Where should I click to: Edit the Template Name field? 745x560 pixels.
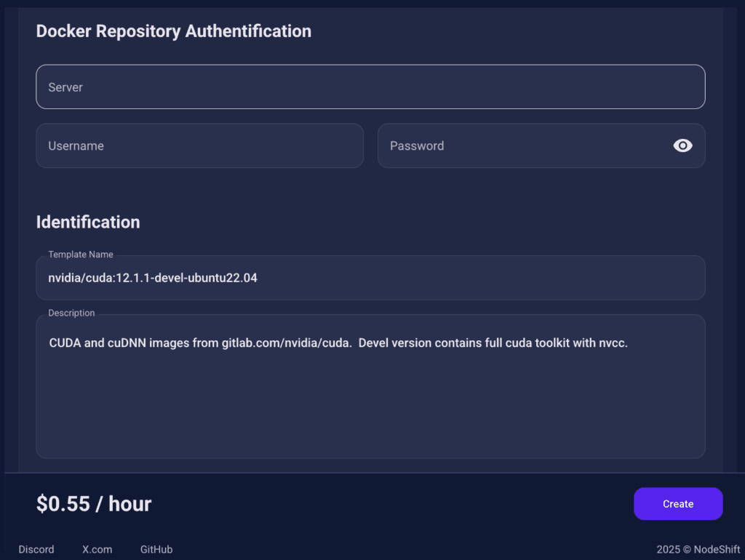pyautogui.click(x=370, y=278)
